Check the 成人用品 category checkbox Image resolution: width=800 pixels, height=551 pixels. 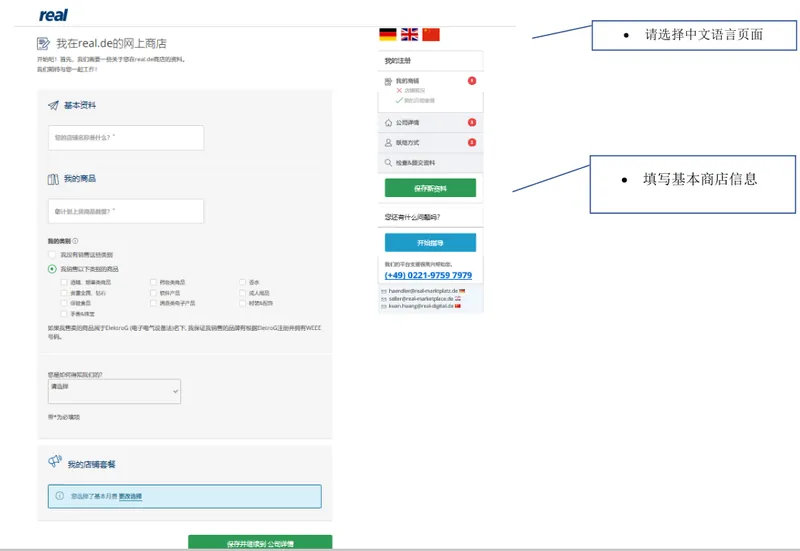click(242, 293)
